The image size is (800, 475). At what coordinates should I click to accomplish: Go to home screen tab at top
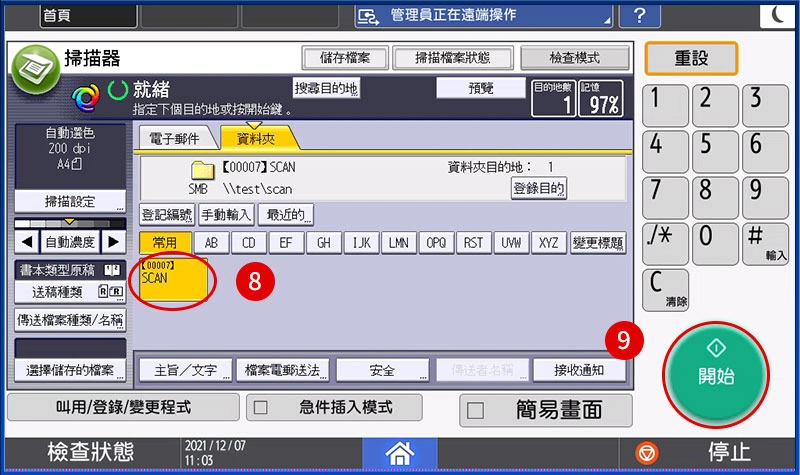pyautogui.click(x=88, y=16)
